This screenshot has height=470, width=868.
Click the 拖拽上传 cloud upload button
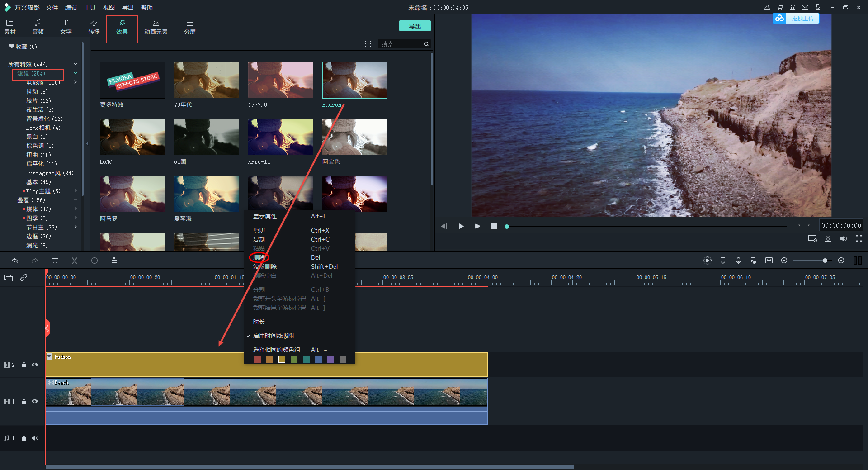click(796, 19)
